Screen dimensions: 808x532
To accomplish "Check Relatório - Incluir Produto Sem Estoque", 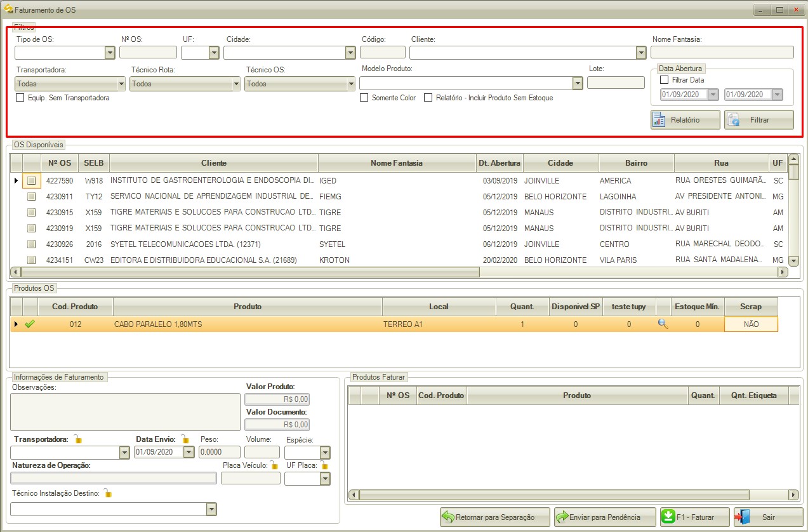I will [x=428, y=98].
